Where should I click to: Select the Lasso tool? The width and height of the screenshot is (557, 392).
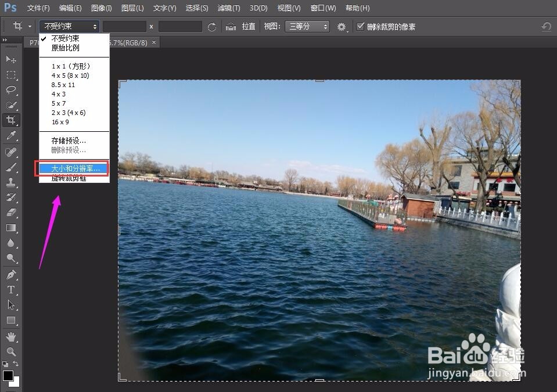pos(11,90)
